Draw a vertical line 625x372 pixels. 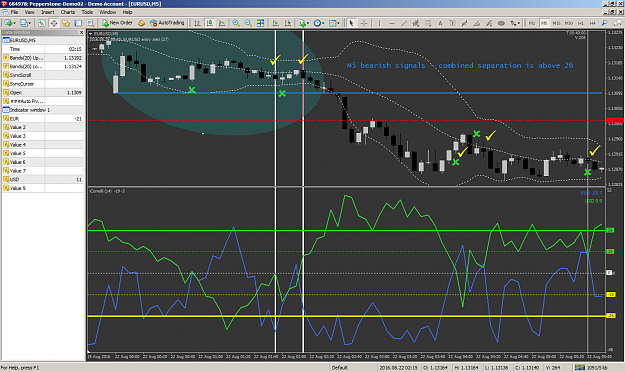(x=379, y=23)
